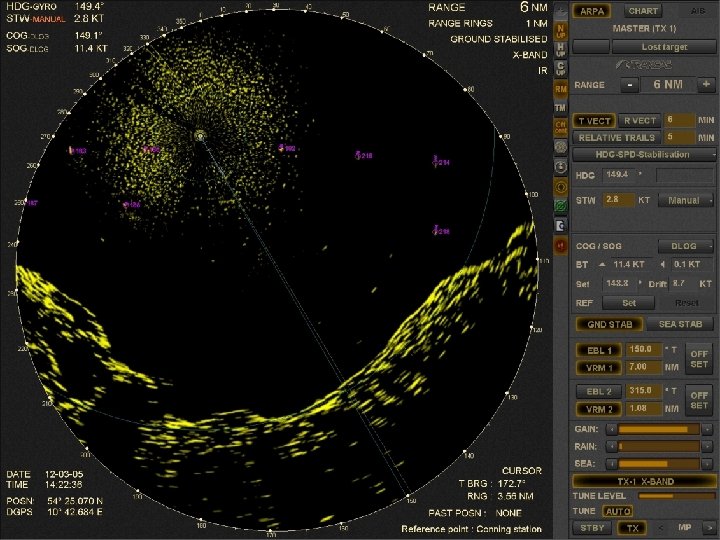The height and width of the screenshot is (540, 720).
Task: Click VRM 2 range value 1.08
Action: [x=643, y=409]
